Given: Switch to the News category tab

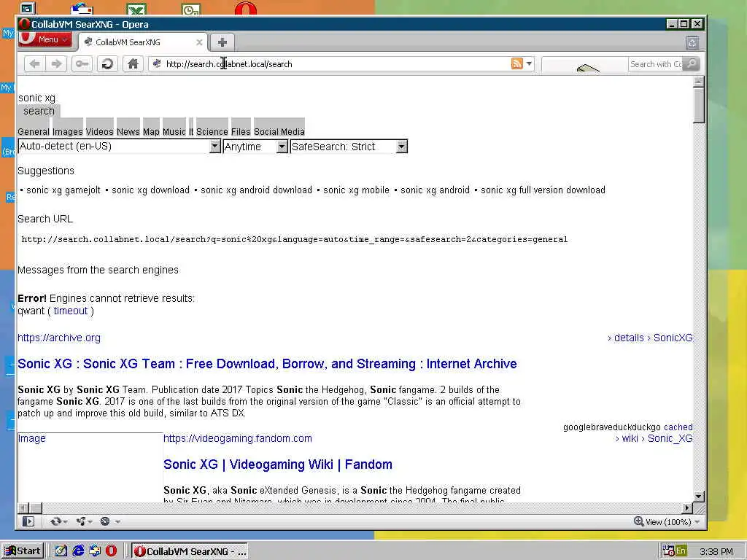Looking at the screenshot, I should (x=128, y=131).
